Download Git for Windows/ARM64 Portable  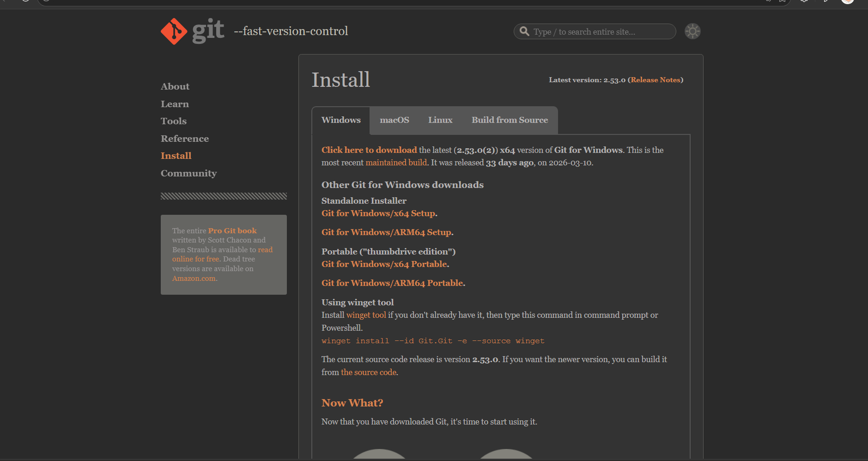click(392, 283)
